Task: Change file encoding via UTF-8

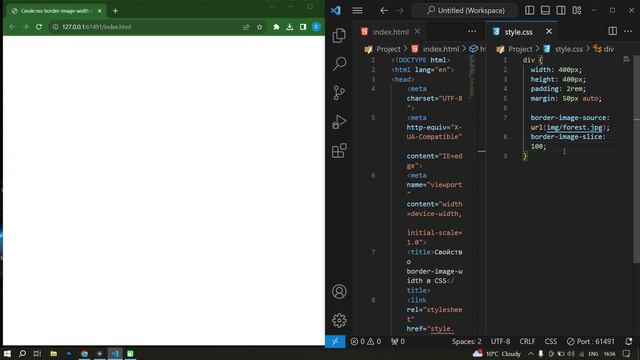Action: [500, 341]
